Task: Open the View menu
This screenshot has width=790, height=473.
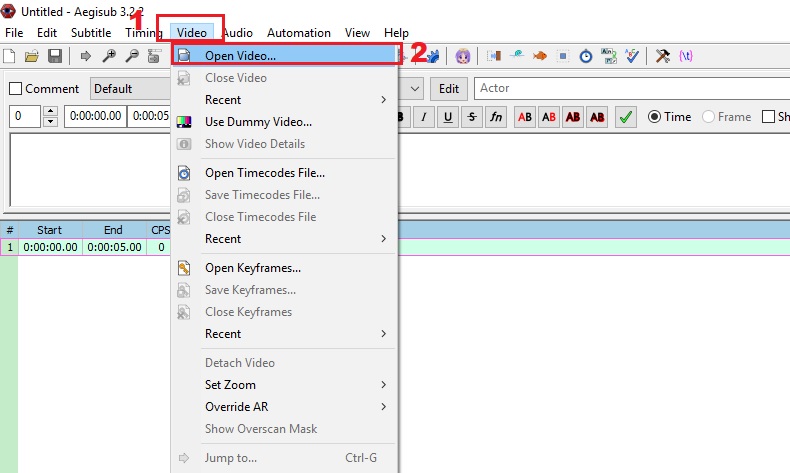Action: click(357, 33)
